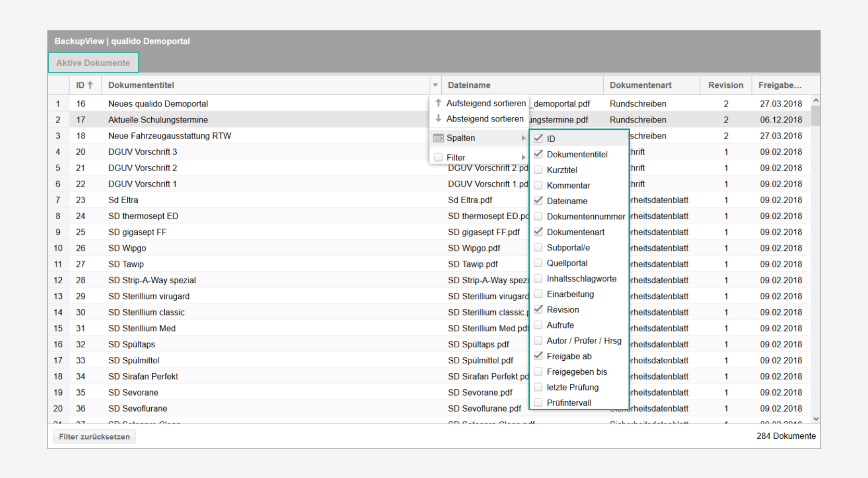Image resolution: width=868 pixels, height=478 pixels.
Task: Select row DGUV Vorschrift 3
Action: [143, 152]
